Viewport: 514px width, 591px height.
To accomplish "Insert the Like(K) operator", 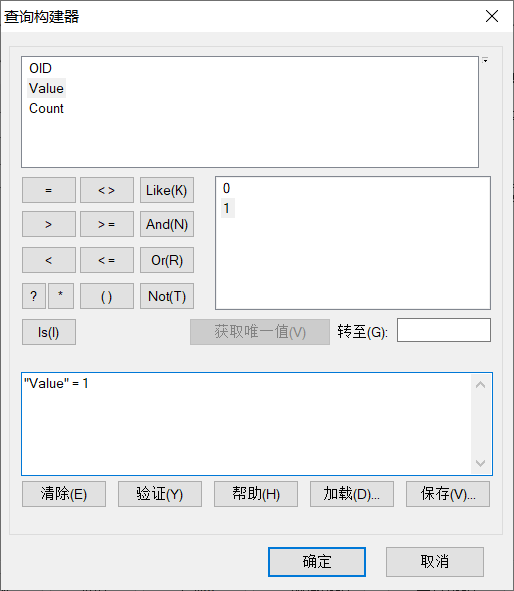I will 167,190.
